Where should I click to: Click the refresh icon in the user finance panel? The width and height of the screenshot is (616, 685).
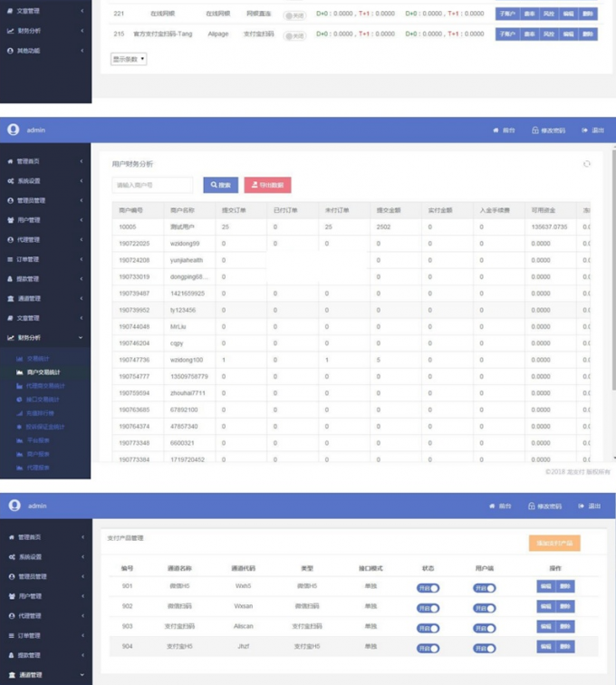click(x=587, y=164)
